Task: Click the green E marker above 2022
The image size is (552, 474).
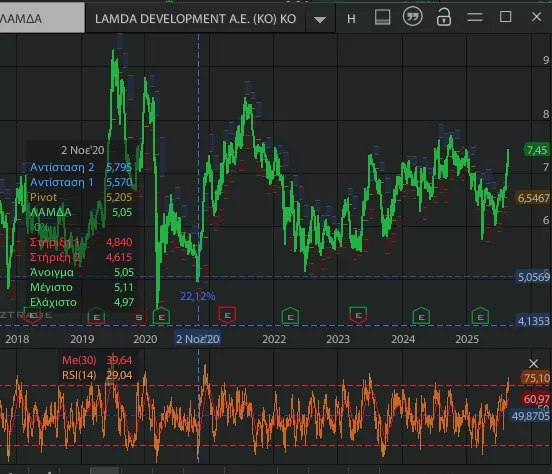Action: pos(290,316)
